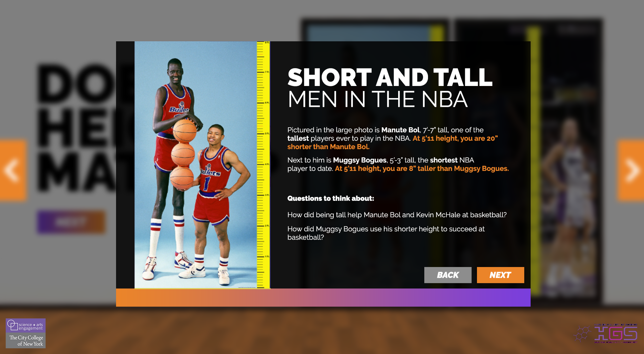
Task: Click the right orange next arrow
Action: click(x=631, y=171)
